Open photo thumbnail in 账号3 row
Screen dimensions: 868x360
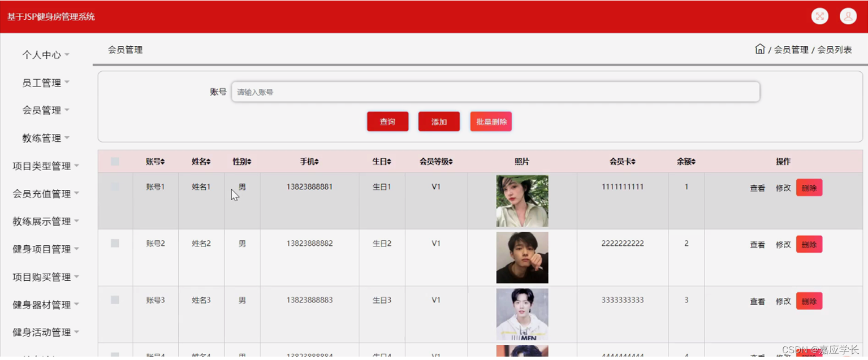click(522, 315)
